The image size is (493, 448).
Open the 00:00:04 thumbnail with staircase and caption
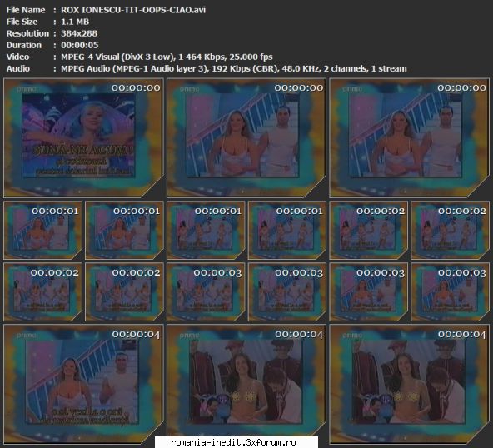point(83,384)
